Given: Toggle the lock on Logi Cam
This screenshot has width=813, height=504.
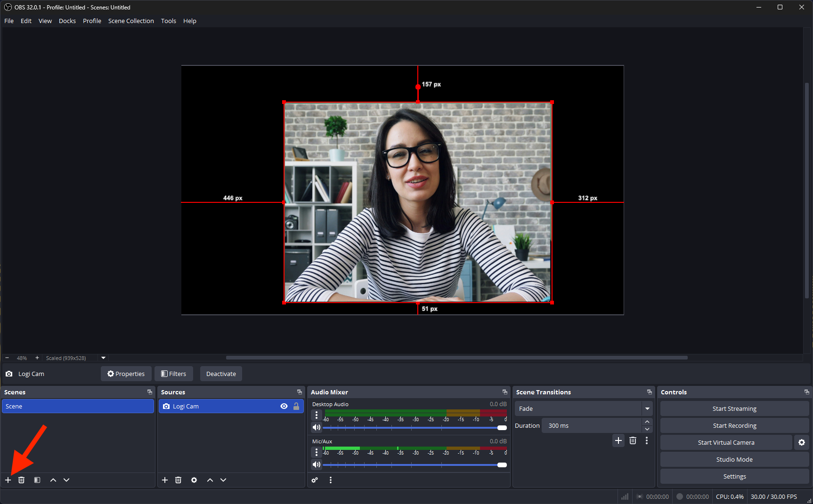Looking at the screenshot, I should 296,406.
